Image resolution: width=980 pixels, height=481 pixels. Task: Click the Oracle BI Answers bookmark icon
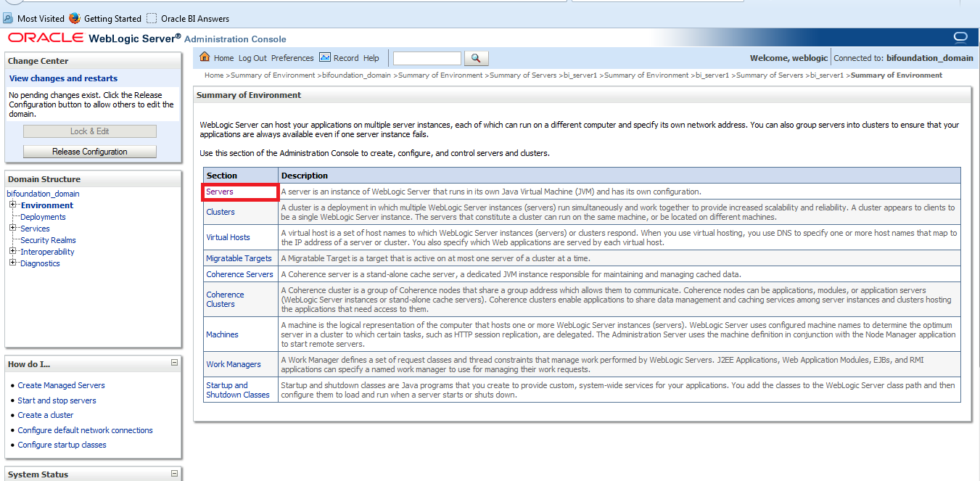[x=152, y=18]
